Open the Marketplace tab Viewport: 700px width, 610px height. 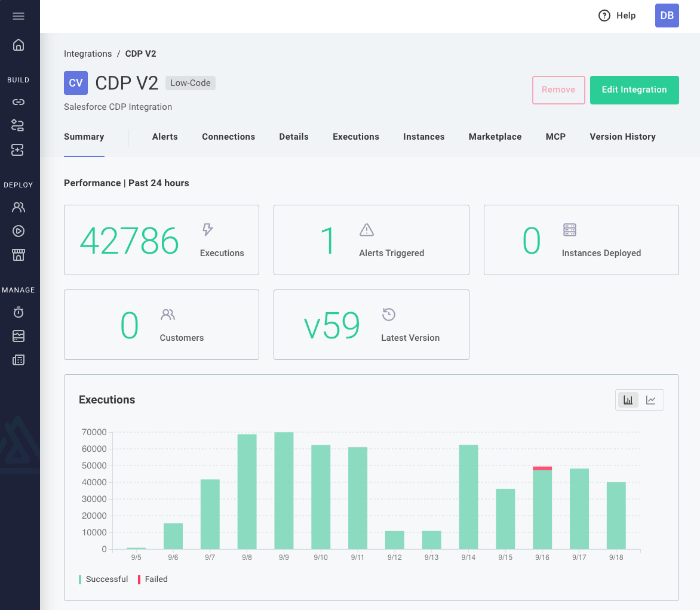pyautogui.click(x=495, y=137)
